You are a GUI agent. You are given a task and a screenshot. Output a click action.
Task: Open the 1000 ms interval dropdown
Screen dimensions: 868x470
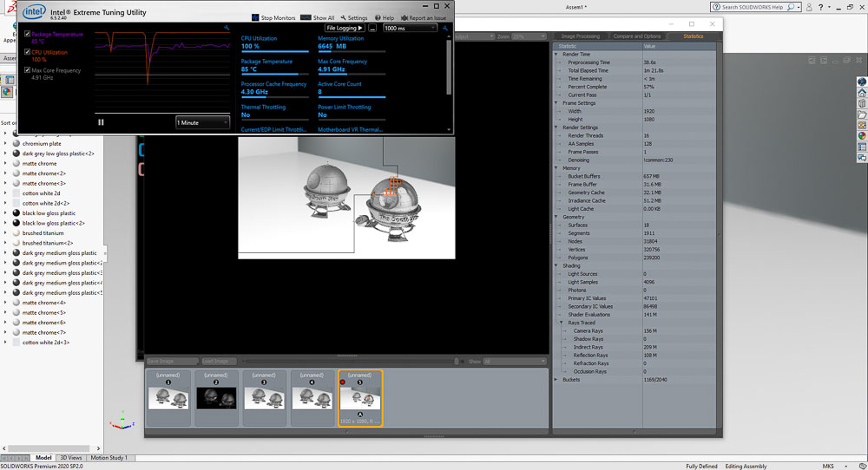(x=410, y=29)
